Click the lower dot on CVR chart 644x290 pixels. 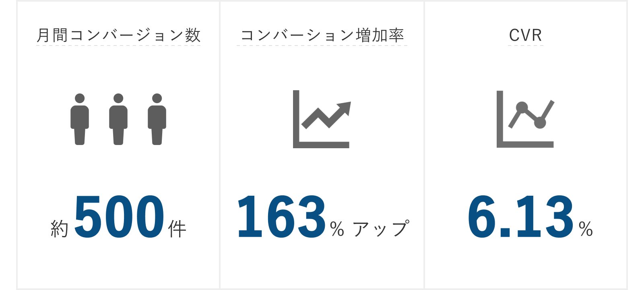coord(540,122)
